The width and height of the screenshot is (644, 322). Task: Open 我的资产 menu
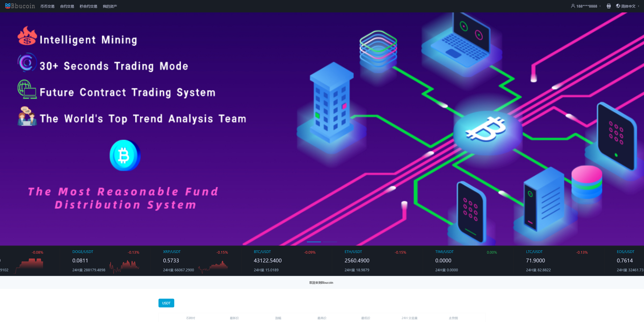click(110, 6)
